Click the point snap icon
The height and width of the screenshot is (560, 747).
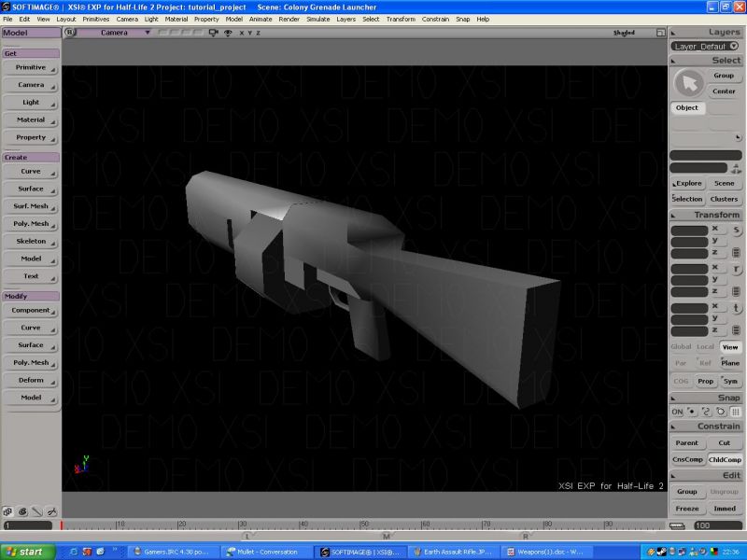coord(692,412)
